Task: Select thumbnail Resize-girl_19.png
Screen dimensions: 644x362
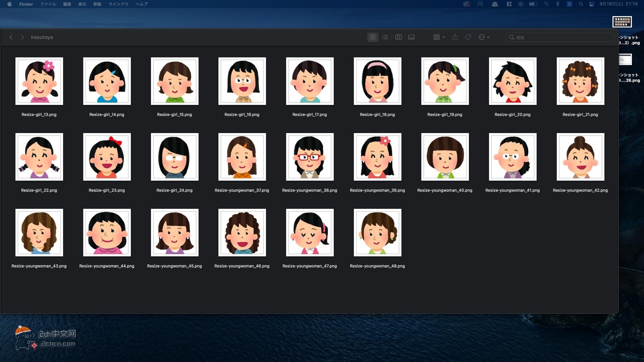Action: coord(445,81)
